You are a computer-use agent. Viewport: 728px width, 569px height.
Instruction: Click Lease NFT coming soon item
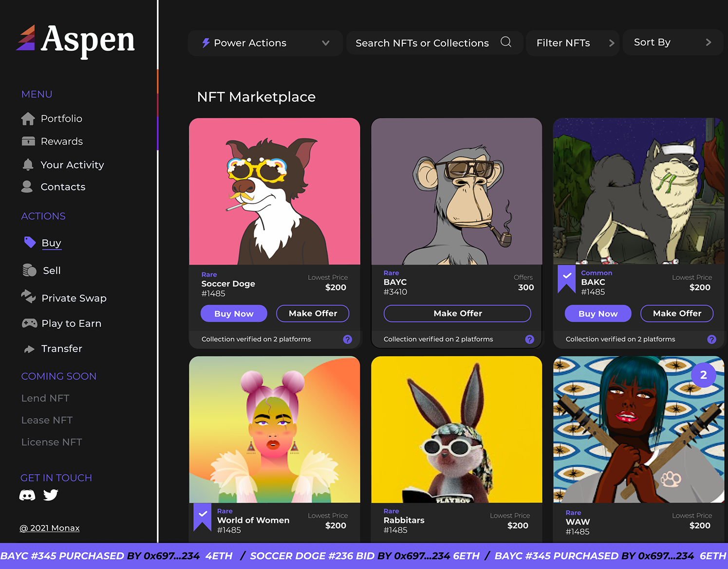47,420
